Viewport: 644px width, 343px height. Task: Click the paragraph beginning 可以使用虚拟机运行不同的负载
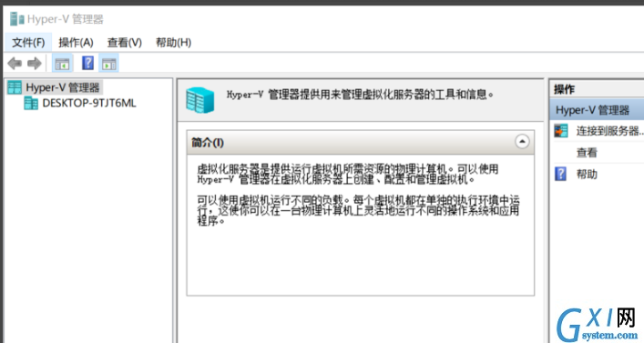tap(358, 210)
